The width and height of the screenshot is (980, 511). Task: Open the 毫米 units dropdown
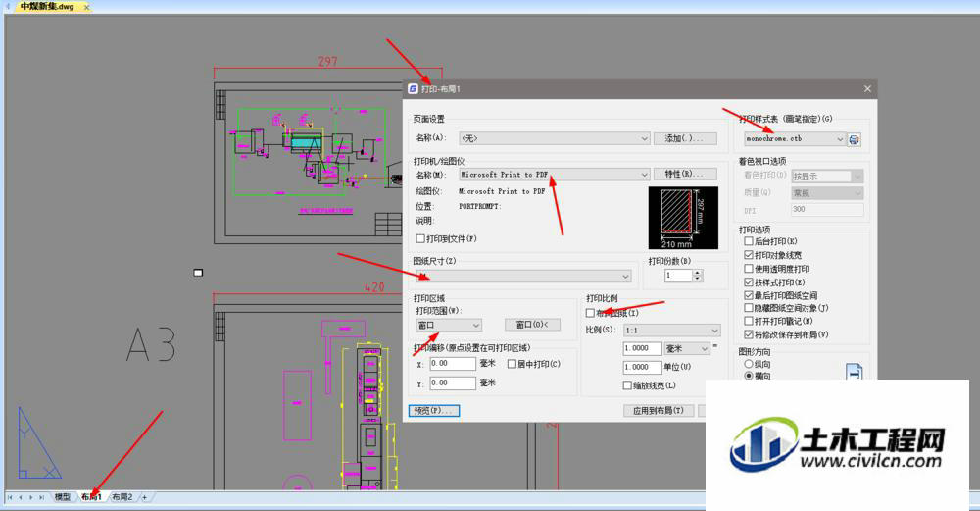[686, 348]
